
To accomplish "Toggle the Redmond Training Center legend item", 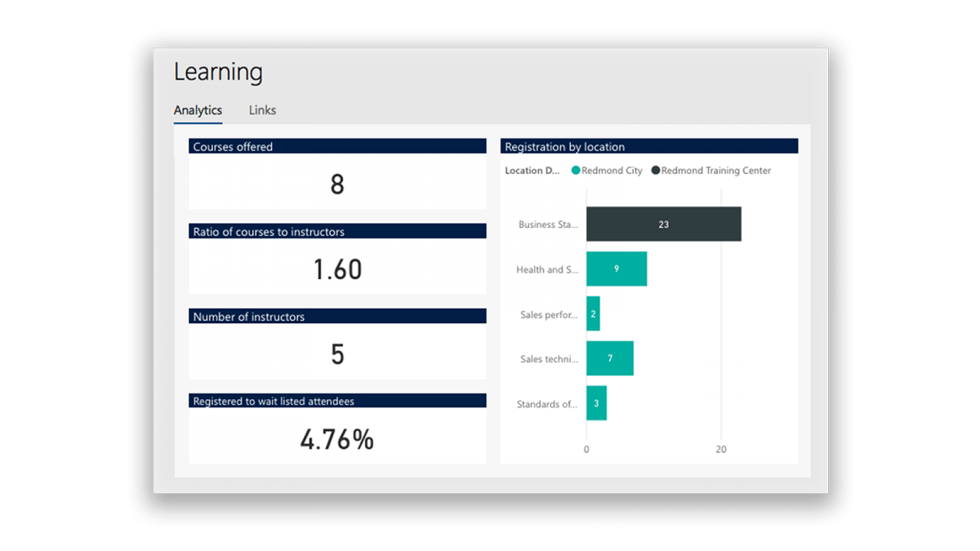I will [x=715, y=171].
